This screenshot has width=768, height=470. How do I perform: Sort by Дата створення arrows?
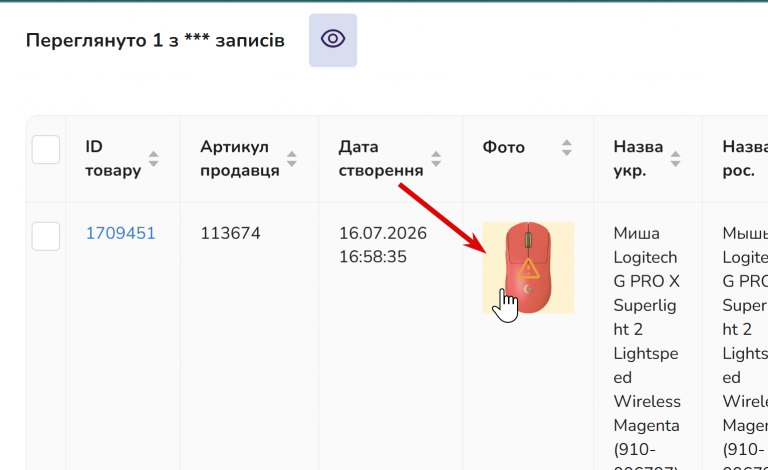(x=436, y=159)
